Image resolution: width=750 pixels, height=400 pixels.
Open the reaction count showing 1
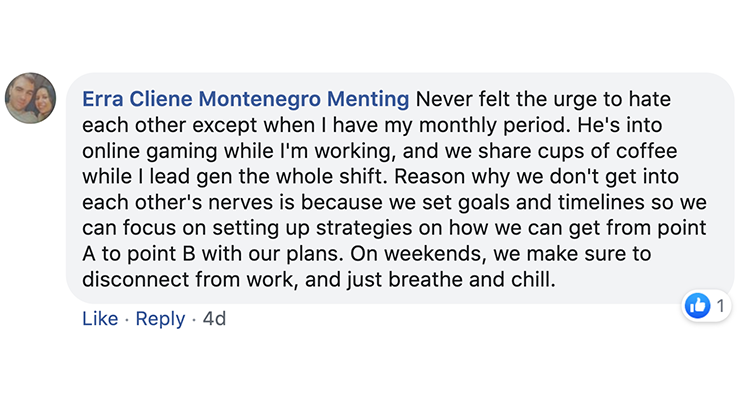pyautogui.click(x=719, y=305)
